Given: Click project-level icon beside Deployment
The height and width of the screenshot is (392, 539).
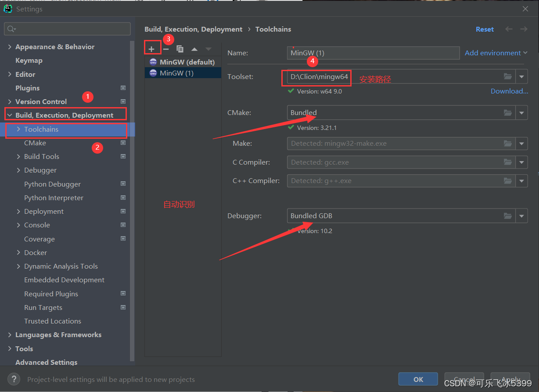Looking at the screenshot, I should pos(123,211).
